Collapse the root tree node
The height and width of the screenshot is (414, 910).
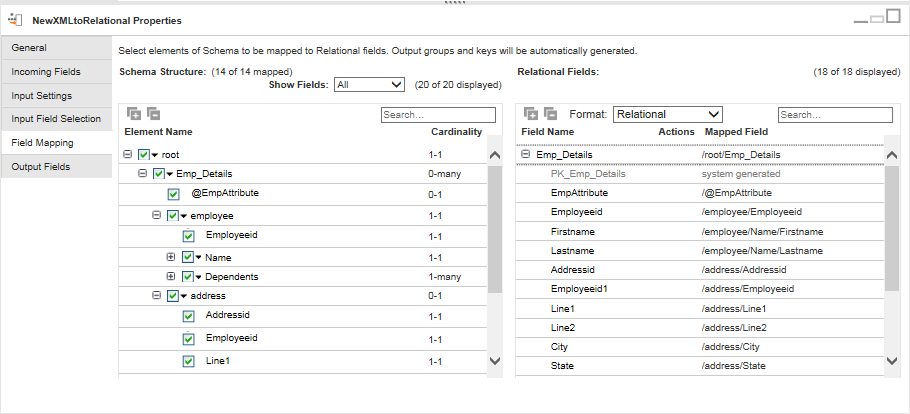coord(128,154)
